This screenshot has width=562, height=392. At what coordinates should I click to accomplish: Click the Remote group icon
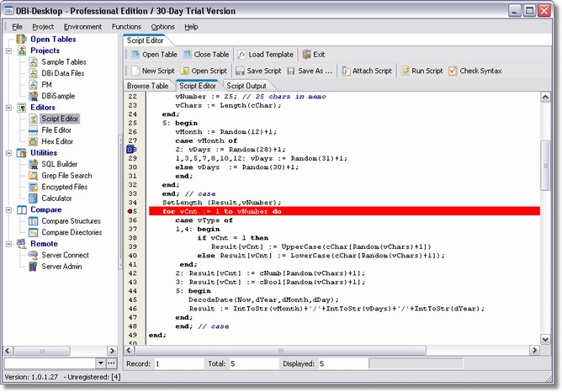[22, 244]
